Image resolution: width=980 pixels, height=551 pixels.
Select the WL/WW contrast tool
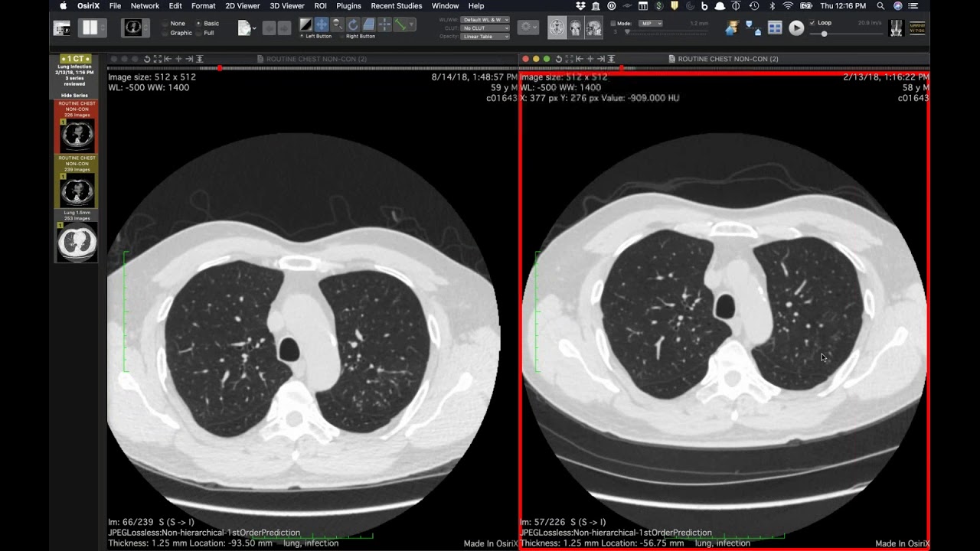click(x=305, y=24)
